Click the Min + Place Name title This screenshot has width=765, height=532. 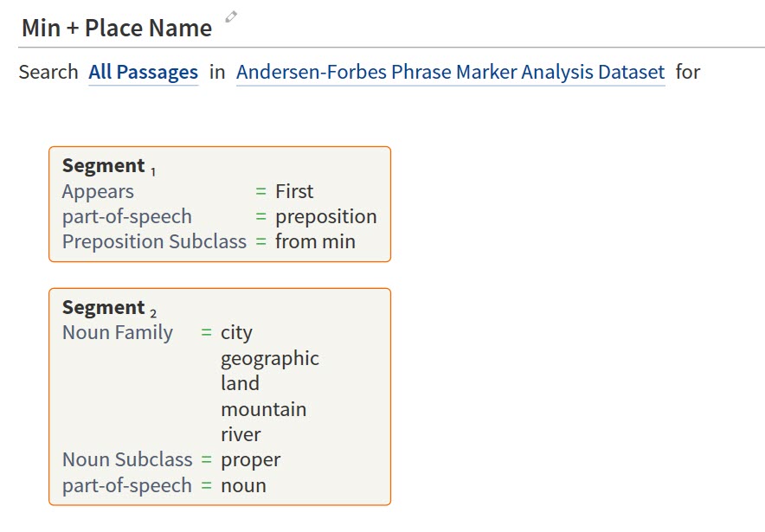pyautogui.click(x=117, y=28)
